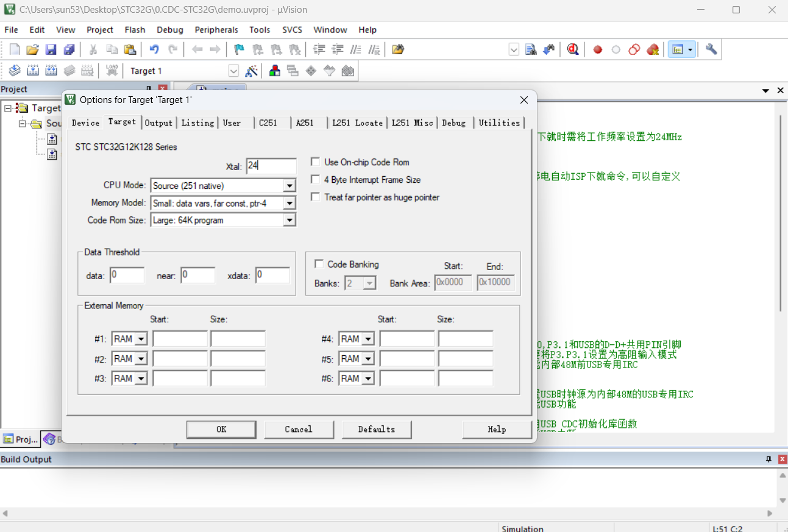Start debug session via magnifier-d icon
788x532 pixels.
coord(573,50)
